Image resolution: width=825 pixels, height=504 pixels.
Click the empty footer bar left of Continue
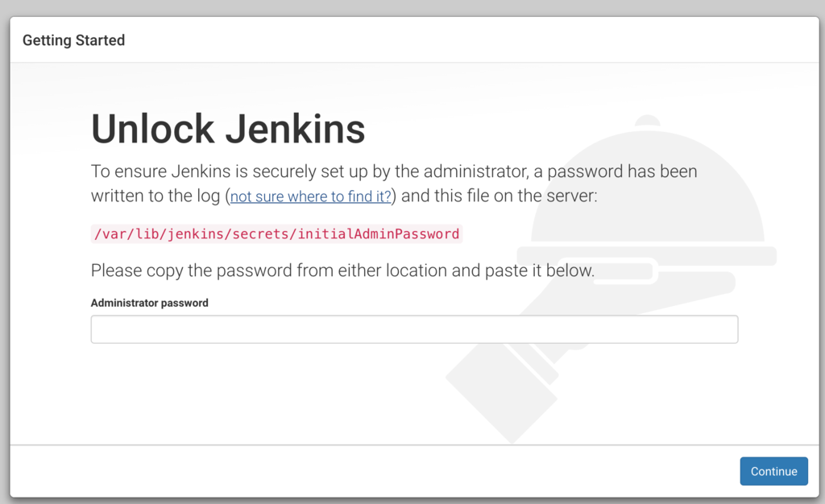click(x=374, y=471)
